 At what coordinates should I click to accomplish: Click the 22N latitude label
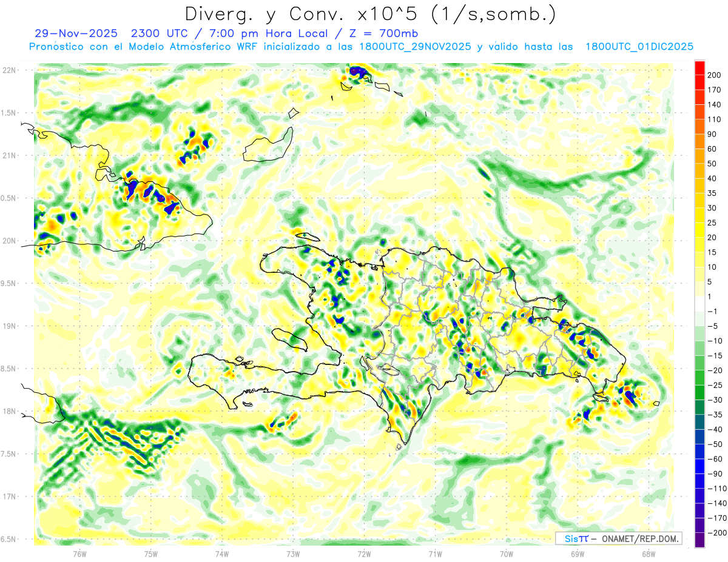pyautogui.click(x=9, y=70)
